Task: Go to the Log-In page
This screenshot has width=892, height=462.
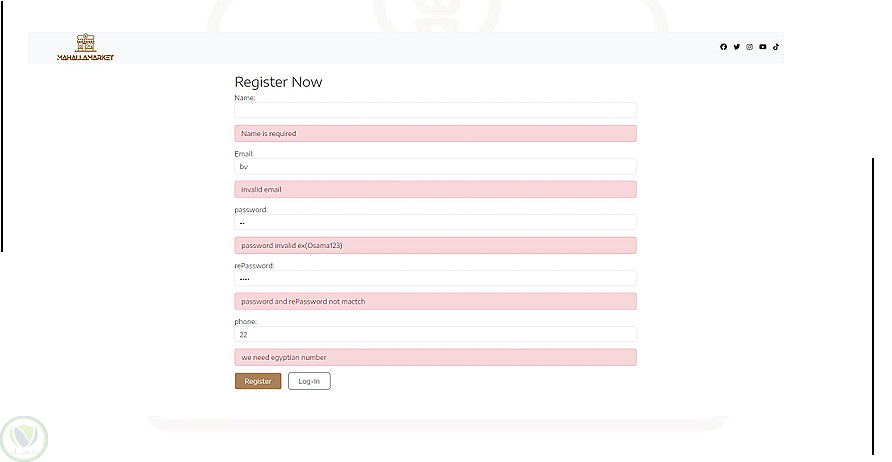Action: coord(309,381)
